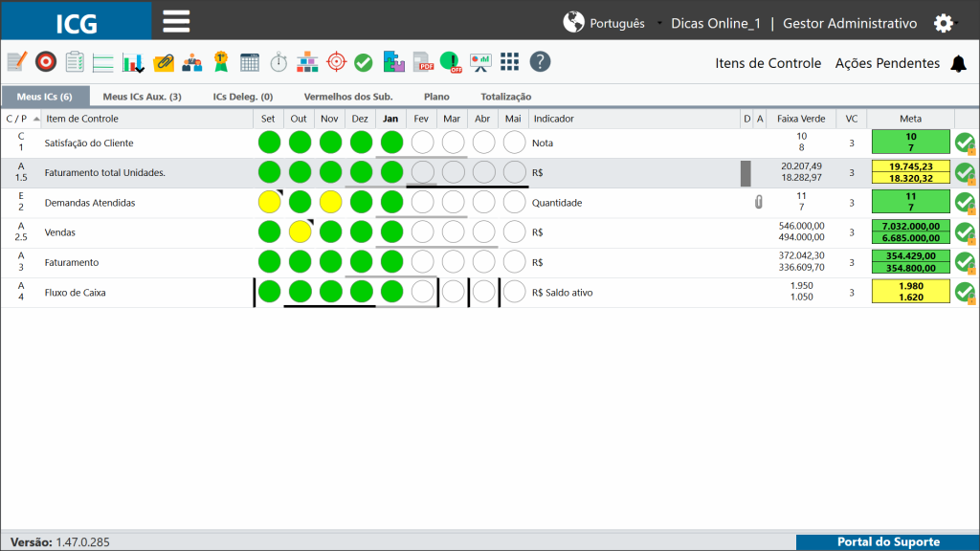Image resolution: width=980 pixels, height=551 pixels.
Task: Open the hamburger main menu
Action: click(176, 21)
